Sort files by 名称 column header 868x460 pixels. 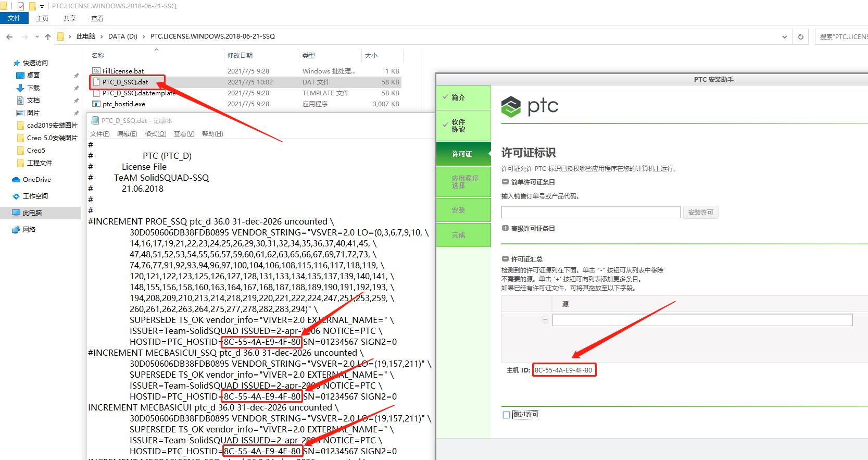pos(98,55)
